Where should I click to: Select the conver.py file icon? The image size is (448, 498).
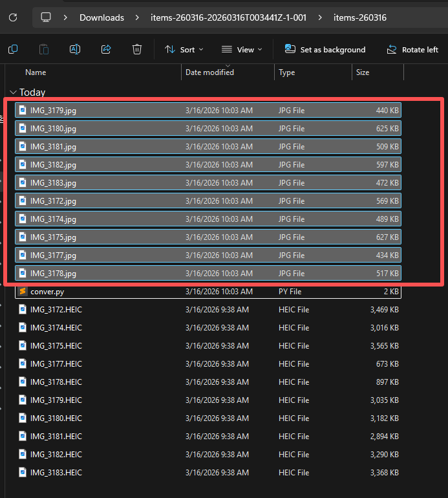click(x=23, y=292)
